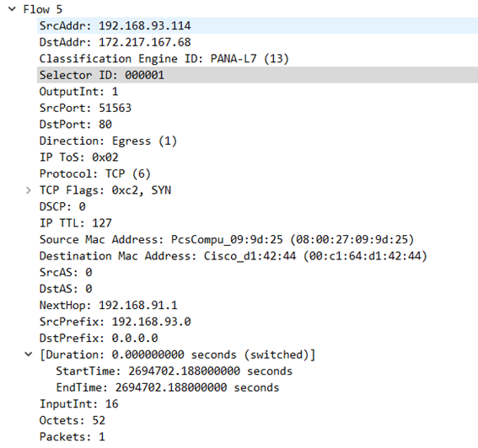Click the NextHop 192.168.91.1 field
Viewport: 478px width, 448px height.
click(257, 305)
